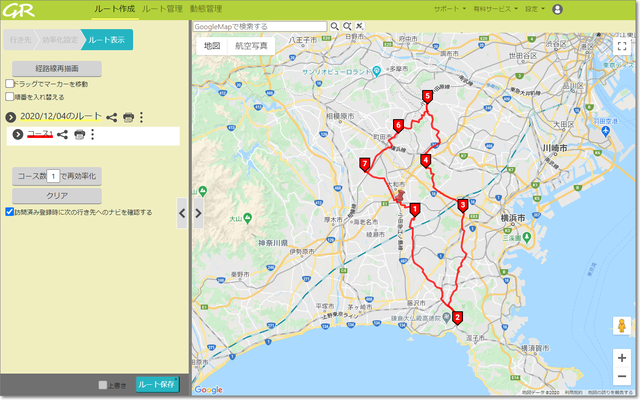Viewport: 640px width, 400px height.
Task: Toggle the 上書き overwrite checkbox
Action: pos(102,384)
